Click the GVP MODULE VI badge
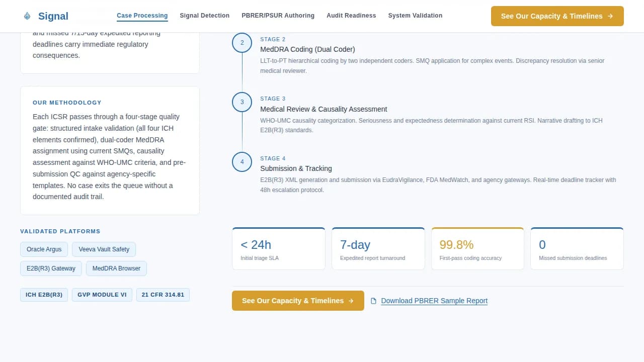Image resolution: width=644 pixels, height=362 pixels. click(102, 295)
